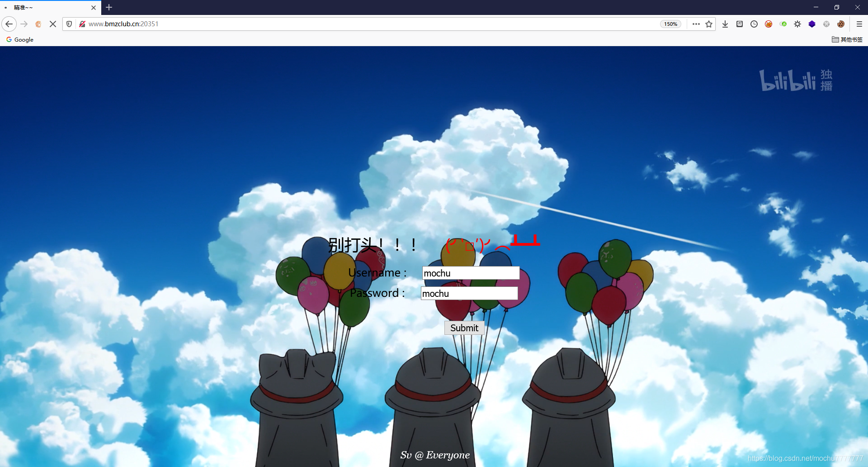The image size is (868, 467).
Task: Close the 精准~~ tab
Action: 94,7
